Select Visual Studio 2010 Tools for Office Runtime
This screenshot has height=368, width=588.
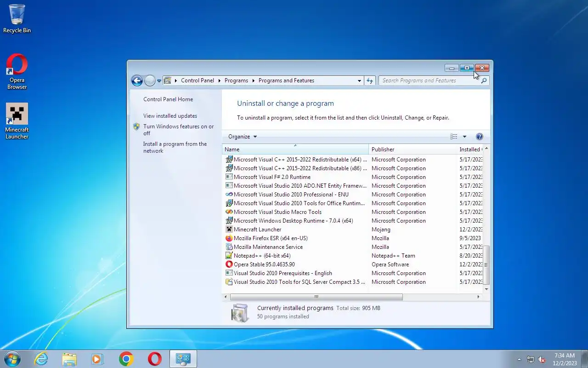(353, 203)
